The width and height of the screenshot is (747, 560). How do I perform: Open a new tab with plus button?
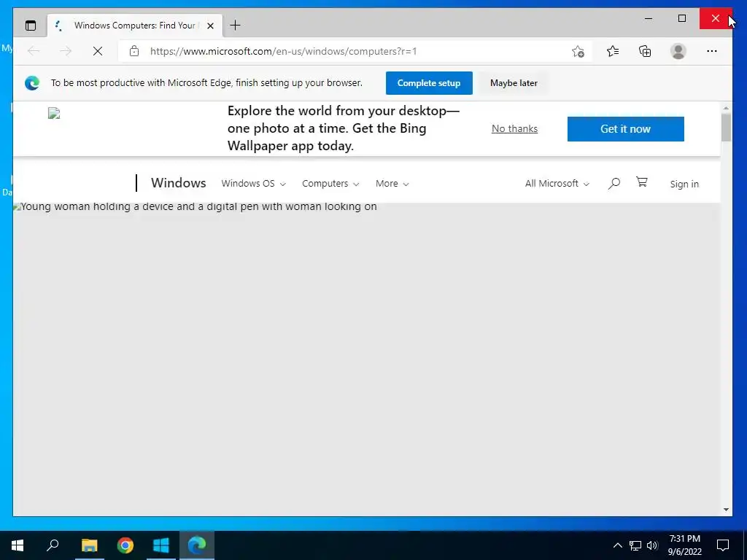tap(235, 26)
